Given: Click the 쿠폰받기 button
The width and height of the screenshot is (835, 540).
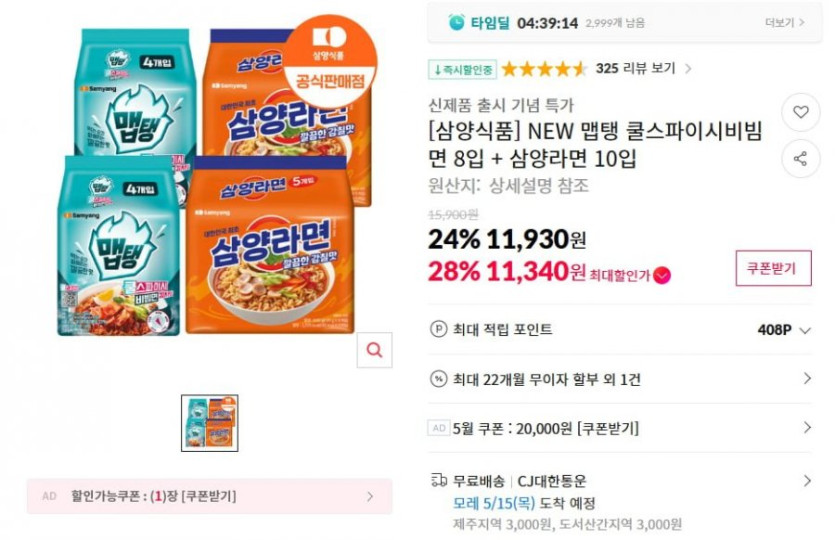Looking at the screenshot, I should point(773,268).
